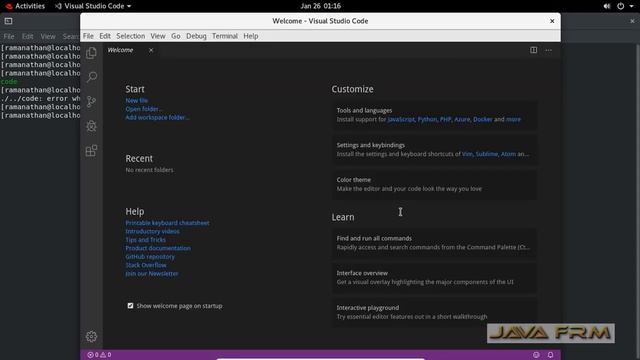Open the Selection menu
The height and width of the screenshot is (360, 640).
(x=131, y=36)
